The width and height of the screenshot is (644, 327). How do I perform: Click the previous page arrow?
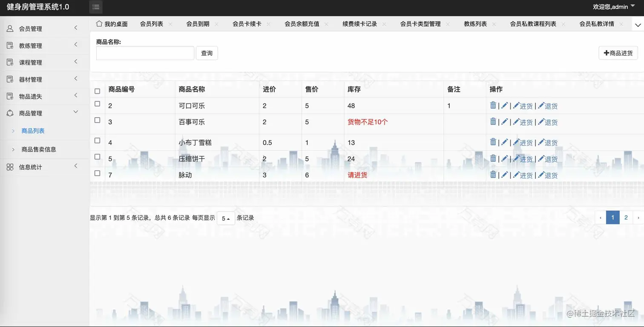(x=601, y=218)
